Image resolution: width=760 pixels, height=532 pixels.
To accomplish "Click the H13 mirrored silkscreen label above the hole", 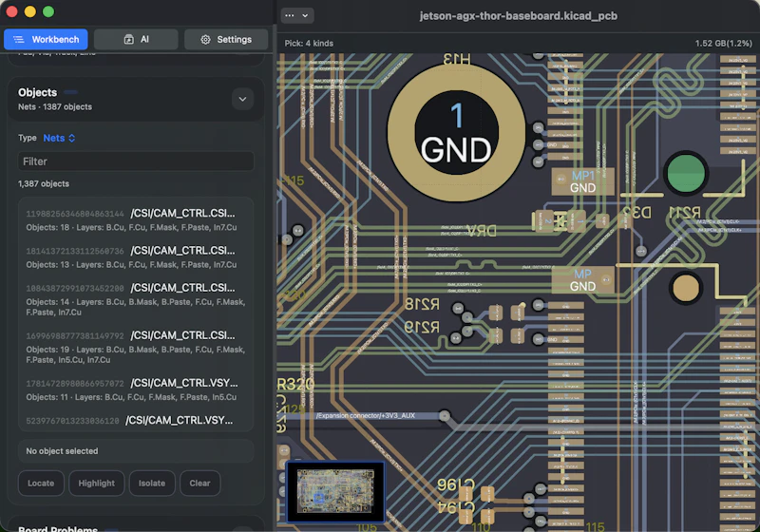I will (457, 59).
